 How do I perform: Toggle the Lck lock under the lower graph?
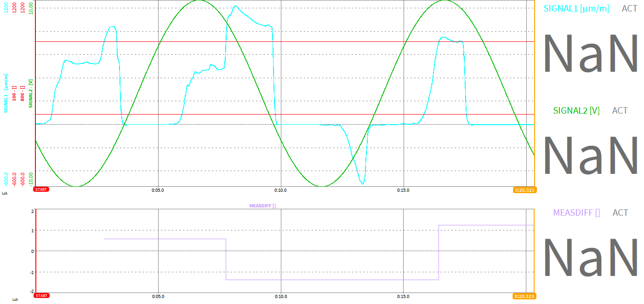(15, 300)
